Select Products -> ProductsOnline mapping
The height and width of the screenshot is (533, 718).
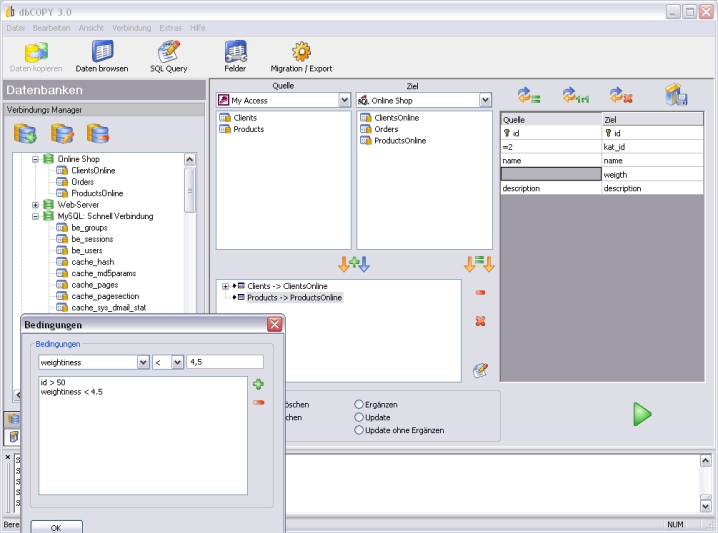294,298
